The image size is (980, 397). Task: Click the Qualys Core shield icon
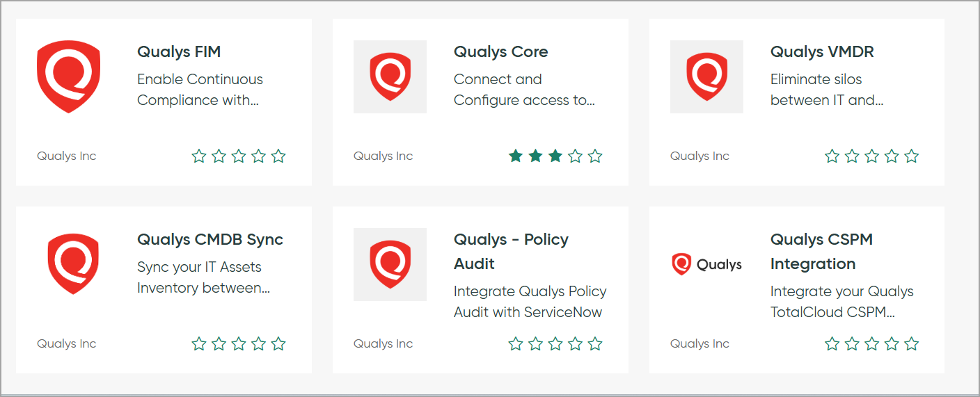tap(390, 76)
